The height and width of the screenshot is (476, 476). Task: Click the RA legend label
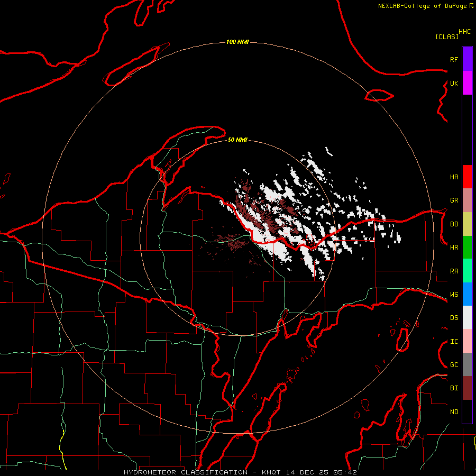click(x=454, y=271)
